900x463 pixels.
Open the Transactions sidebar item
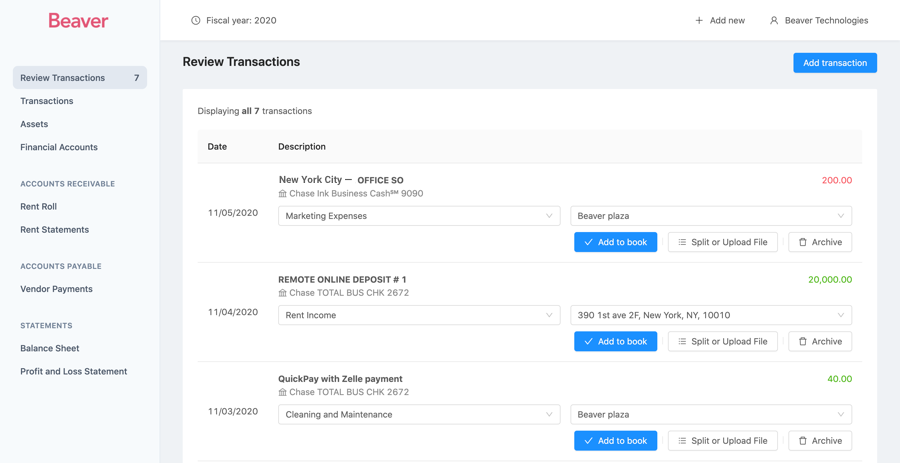tap(47, 101)
